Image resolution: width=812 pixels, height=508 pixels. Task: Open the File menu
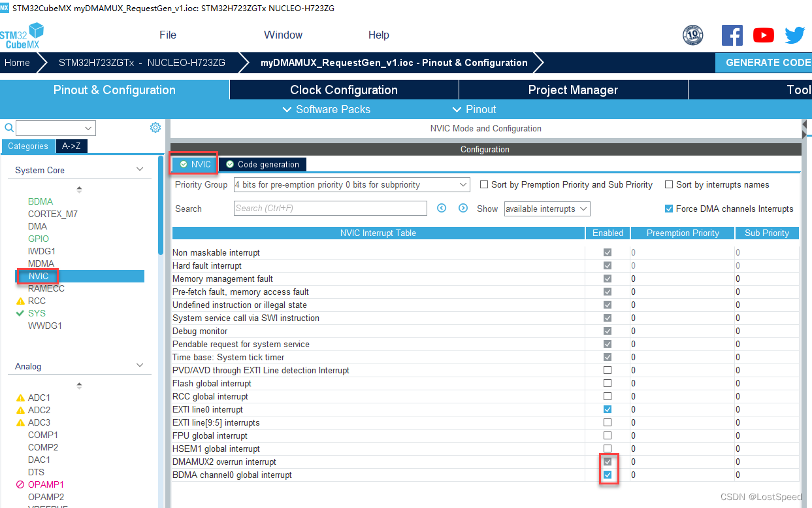pos(168,35)
